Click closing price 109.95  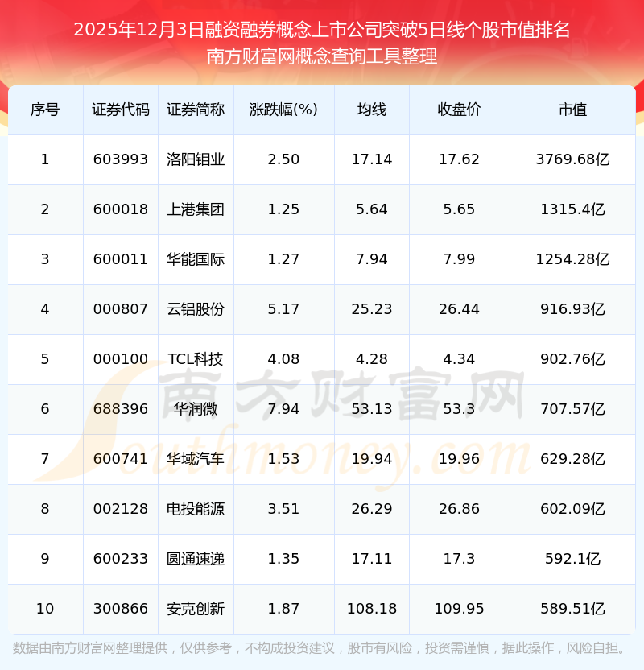459,610
